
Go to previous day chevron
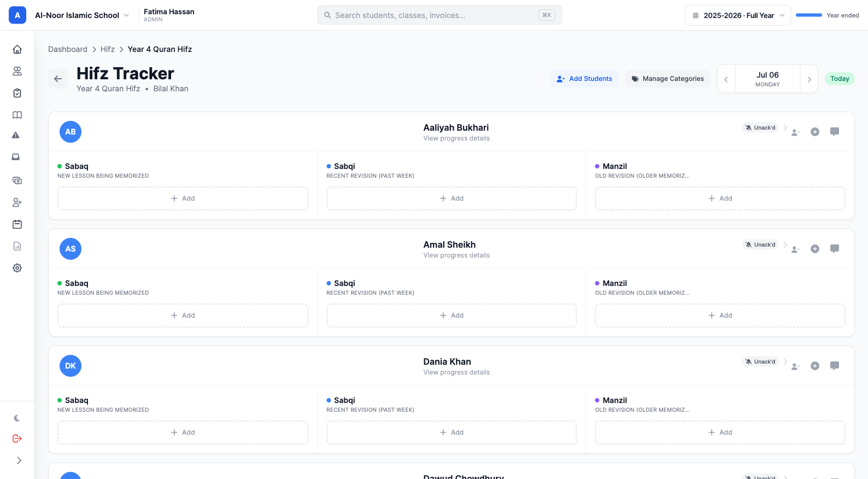point(726,79)
